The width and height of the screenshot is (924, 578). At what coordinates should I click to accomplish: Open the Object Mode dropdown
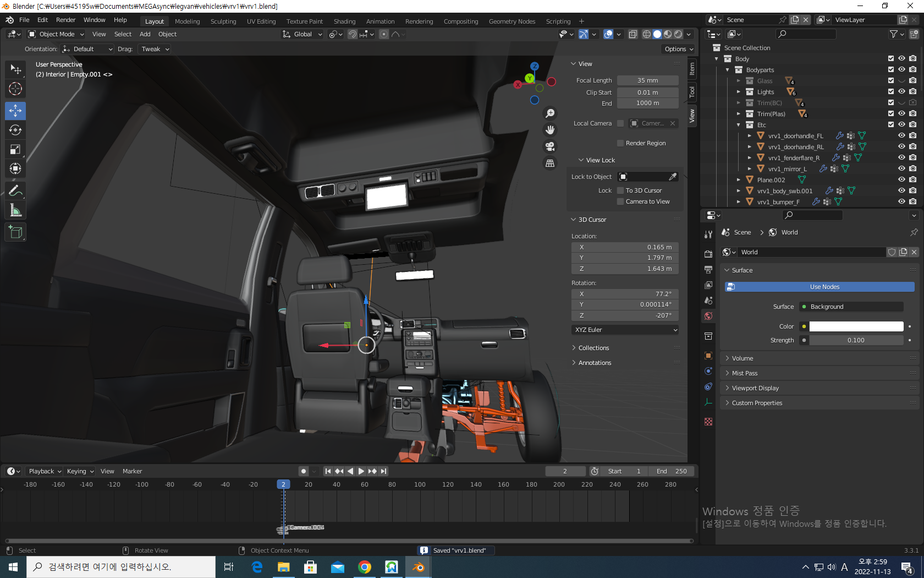click(x=56, y=34)
